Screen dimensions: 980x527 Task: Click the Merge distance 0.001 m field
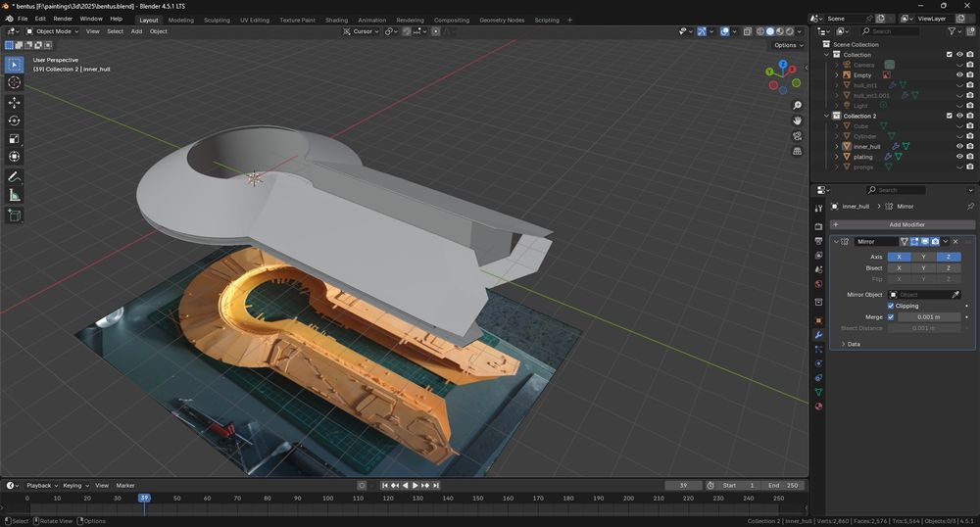[x=929, y=317]
